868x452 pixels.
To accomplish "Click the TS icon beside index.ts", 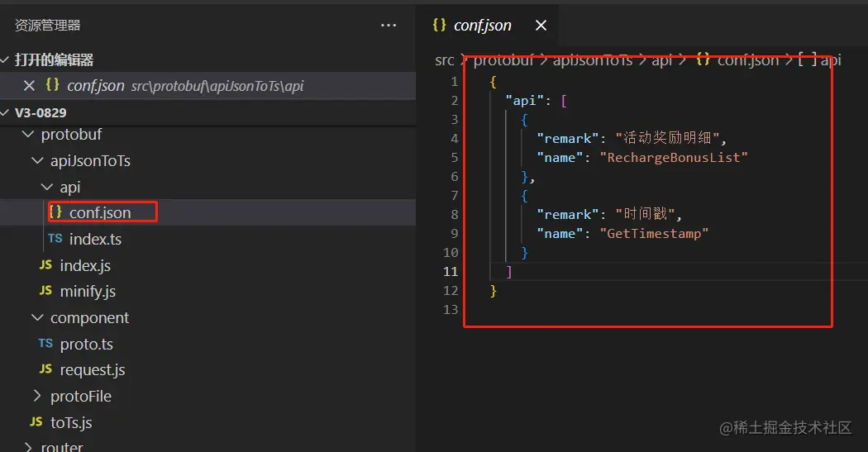I will coord(55,239).
